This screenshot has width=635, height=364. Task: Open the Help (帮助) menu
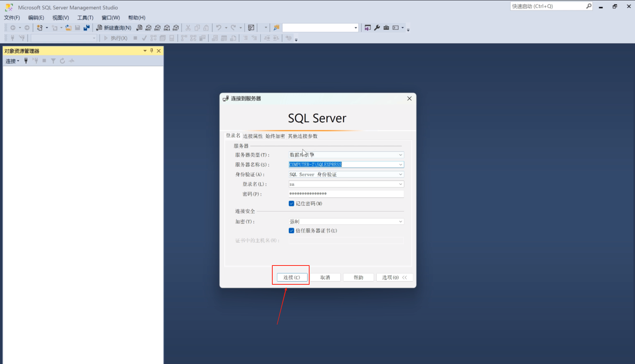tap(137, 17)
